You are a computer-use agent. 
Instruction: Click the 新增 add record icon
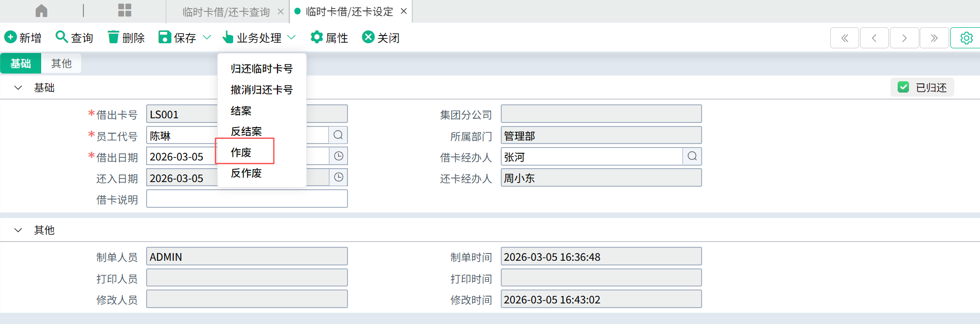pyautogui.click(x=10, y=37)
